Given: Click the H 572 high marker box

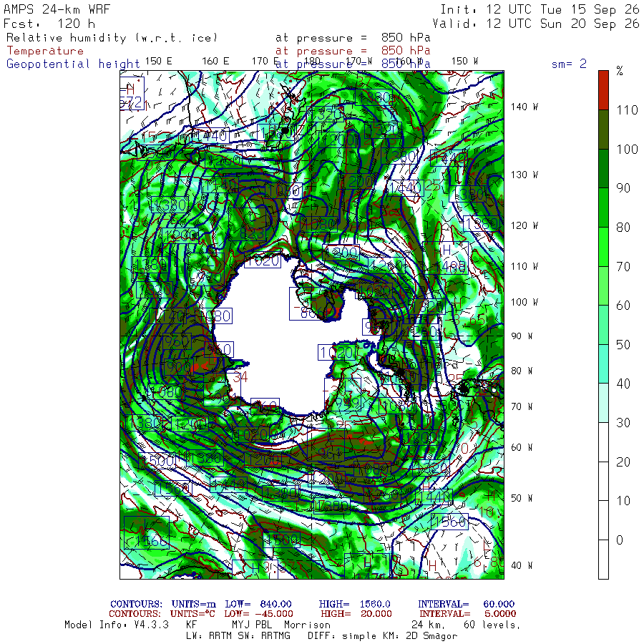Looking at the screenshot, I should point(132,94).
